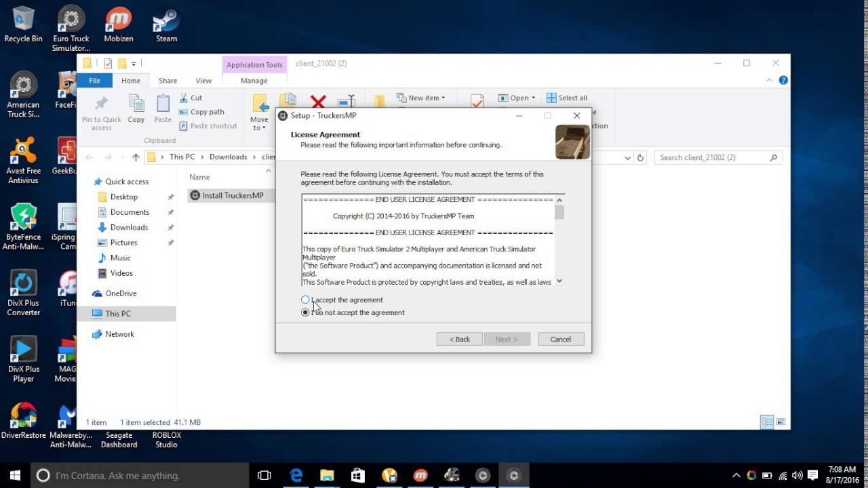Select Music in navigation pane
Screen dimensions: 868x488
click(120, 258)
